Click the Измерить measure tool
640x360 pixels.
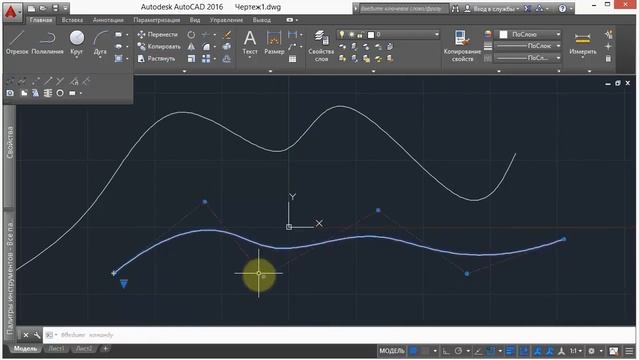coord(582,43)
